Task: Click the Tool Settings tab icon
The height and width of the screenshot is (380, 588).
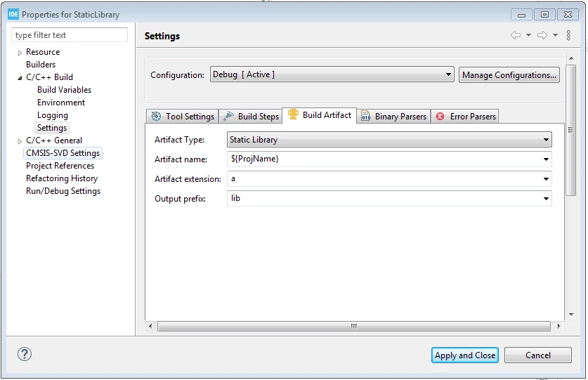Action: pos(156,117)
